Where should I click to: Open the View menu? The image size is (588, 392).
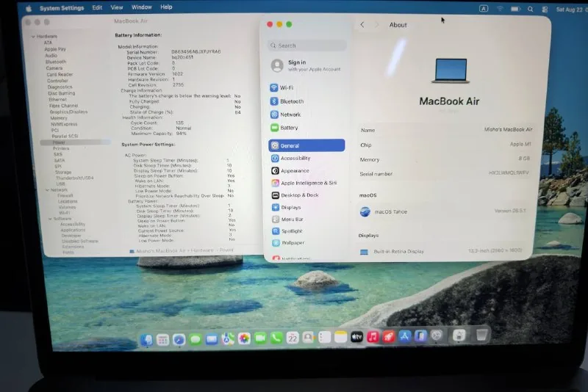pos(117,7)
